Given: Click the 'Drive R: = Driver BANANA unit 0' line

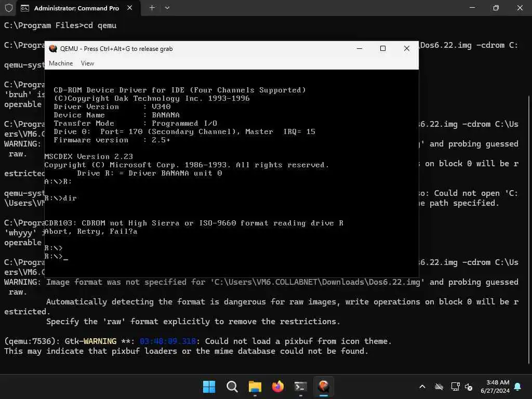Looking at the screenshot, I should (x=150, y=174).
